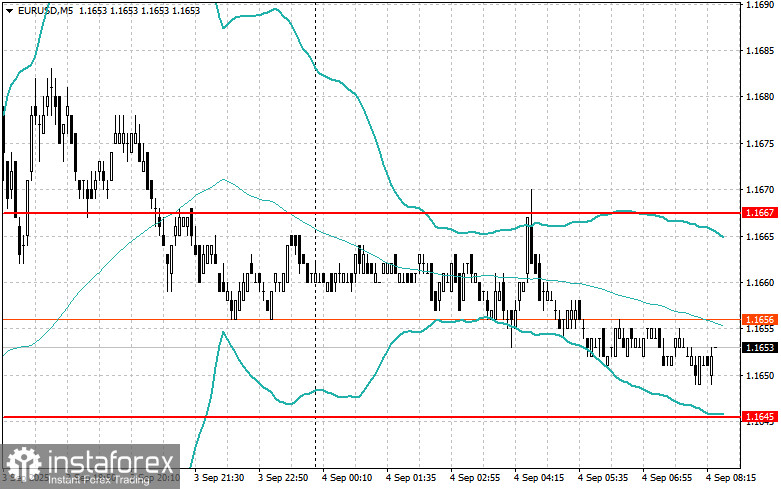The width and height of the screenshot is (781, 489).
Task: Select the 1.1685 price axis value
Action: tap(760, 50)
